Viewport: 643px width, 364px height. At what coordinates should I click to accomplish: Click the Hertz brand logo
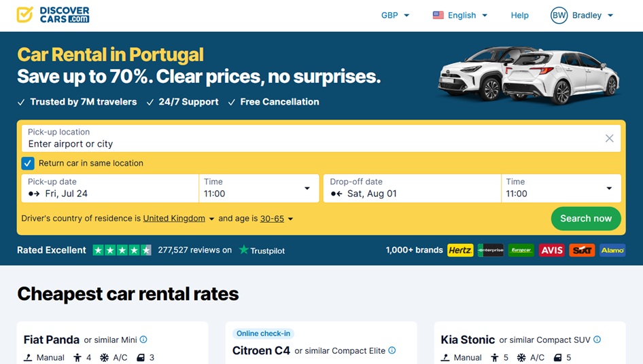pyautogui.click(x=460, y=250)
